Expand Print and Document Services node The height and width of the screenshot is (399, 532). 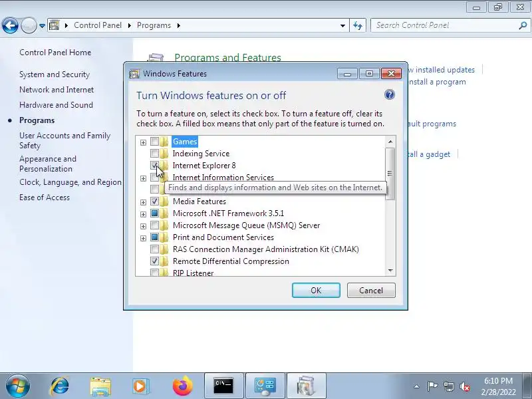(x=143, y=238)
